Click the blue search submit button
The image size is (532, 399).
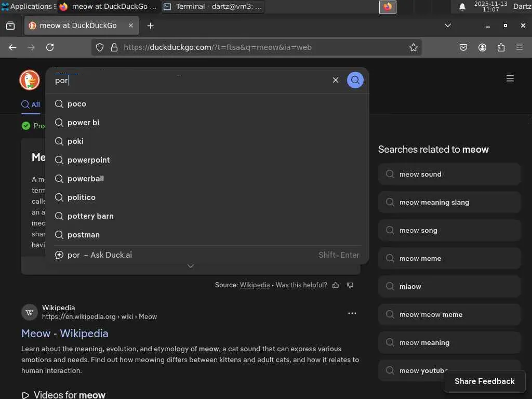click(355, 80)
